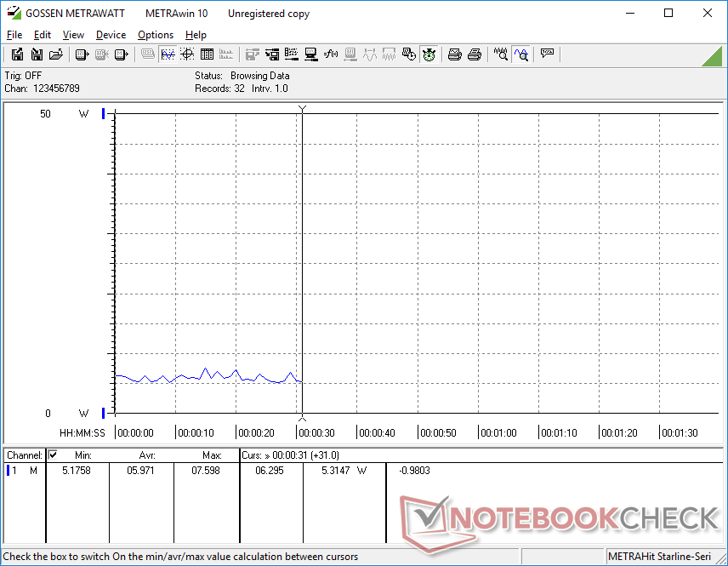The image size is (728, 566).
Task: Click the multimeter icon labeled M
Action: tap(121, 54)
